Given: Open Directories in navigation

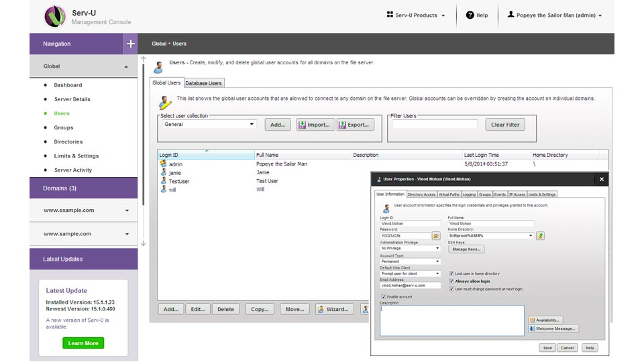Looking at the screenshot, I should (68, 141).
